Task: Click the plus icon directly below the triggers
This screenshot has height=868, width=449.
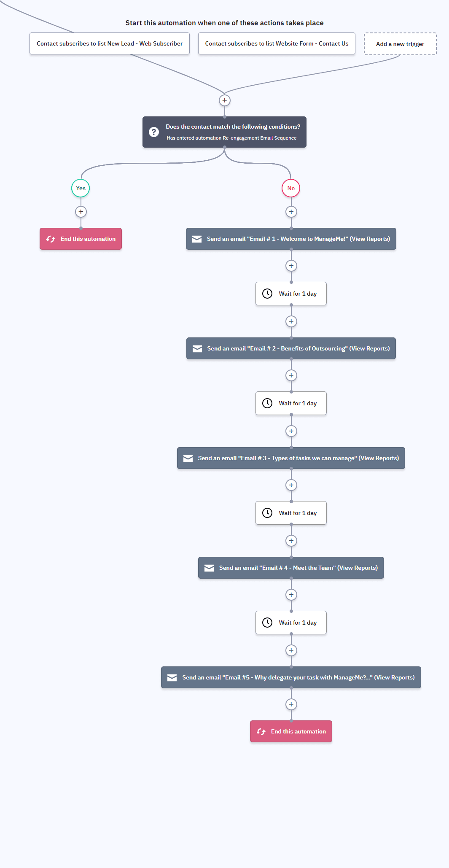Action: (x=225, y=100)
